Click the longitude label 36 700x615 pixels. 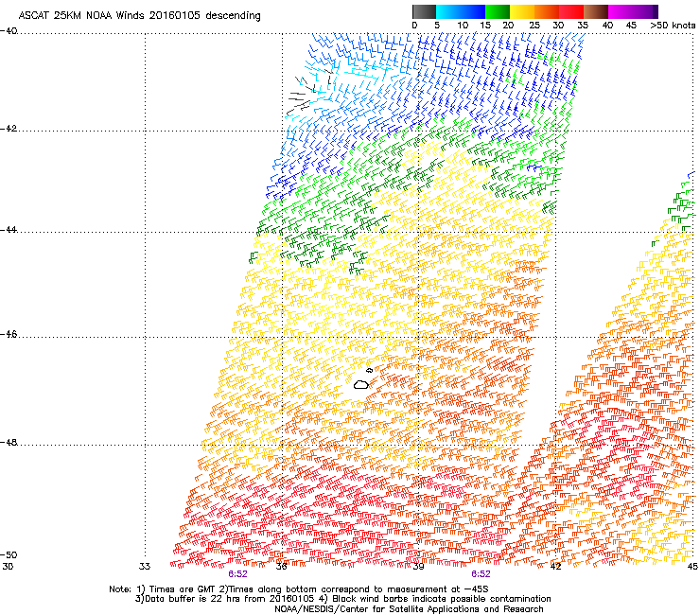click(x=281, y=567)
